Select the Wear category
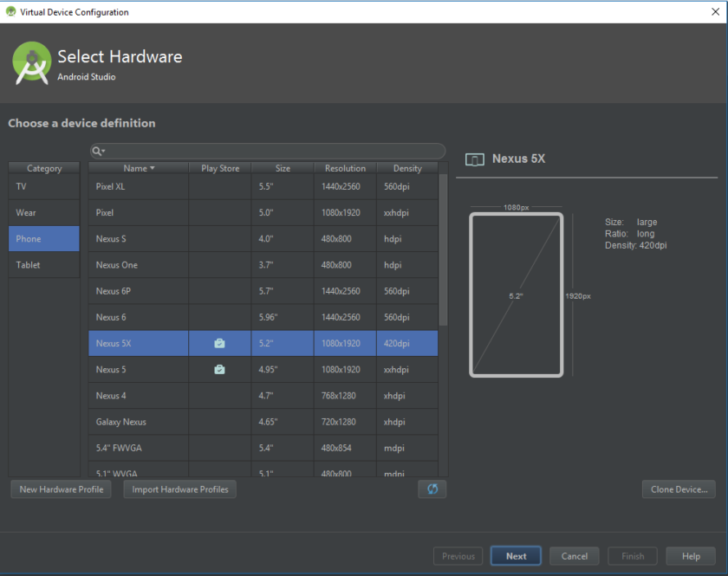 [x=44, y=213]
